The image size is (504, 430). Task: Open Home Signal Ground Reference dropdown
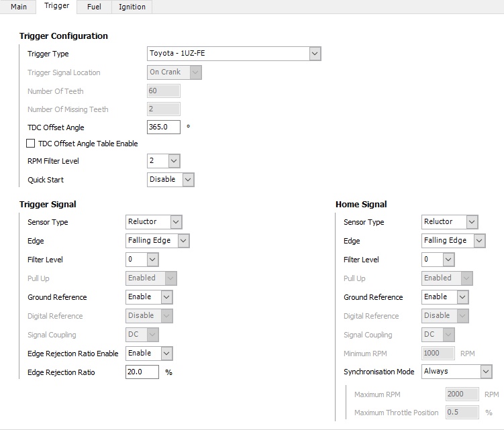click(x=445, y=297)
